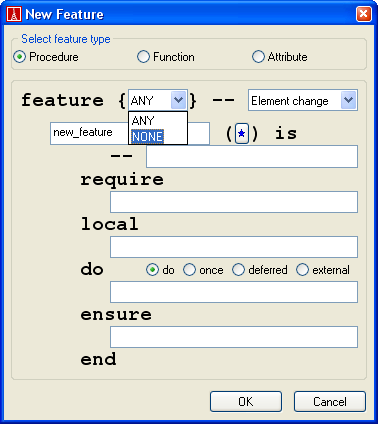
Task: Focus the new_feature name field
Action: tap(89, 133)
